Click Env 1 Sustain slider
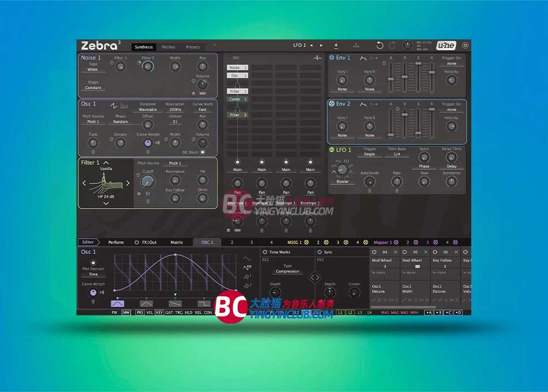This screenshot has width=548, height=392. click(418, 64)
